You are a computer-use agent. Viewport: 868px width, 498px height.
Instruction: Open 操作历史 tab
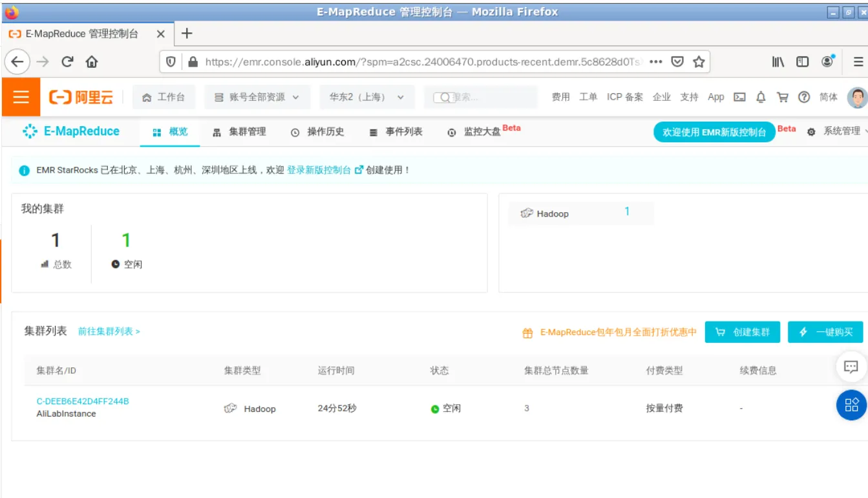317,132
